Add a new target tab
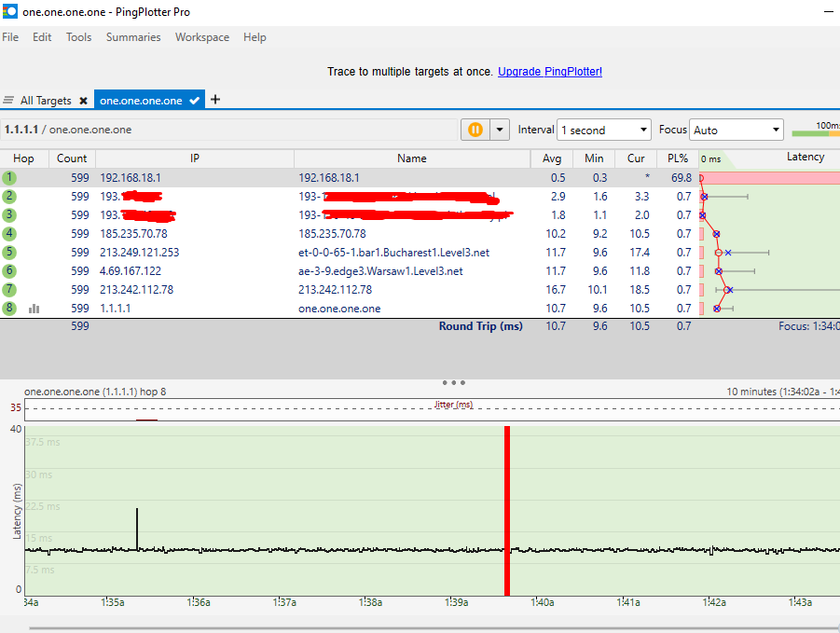 [x=215, y=100]
